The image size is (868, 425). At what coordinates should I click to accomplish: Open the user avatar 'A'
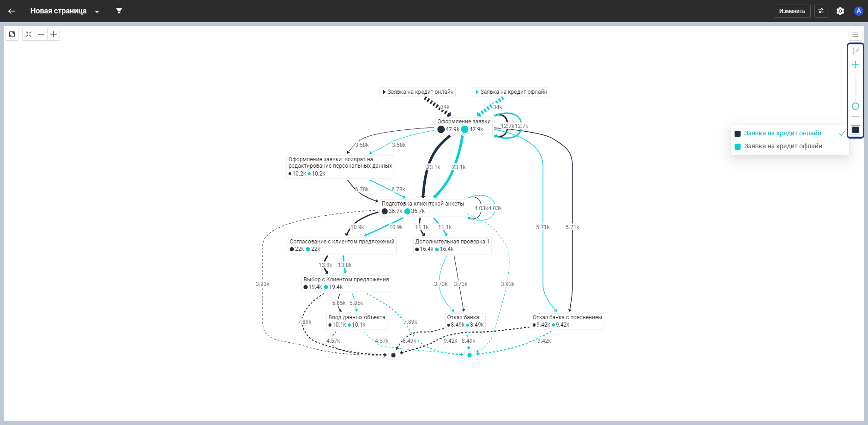tap(858, 11)
